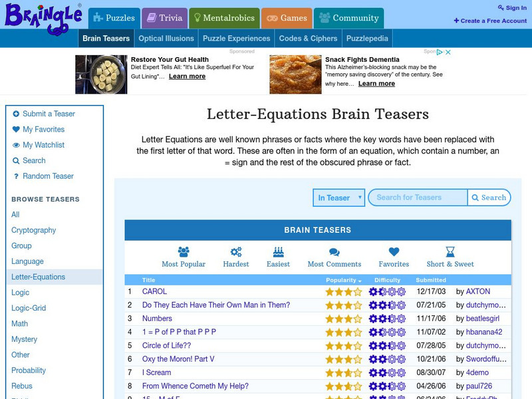Browse Cryptography teasers category
532x399 pixels.
click(x=34, y=230)
